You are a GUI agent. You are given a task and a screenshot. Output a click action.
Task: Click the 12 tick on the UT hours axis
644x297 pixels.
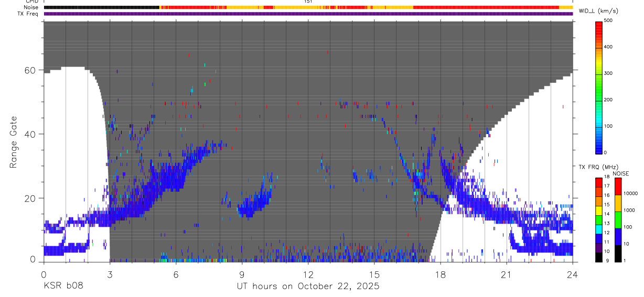308,274
